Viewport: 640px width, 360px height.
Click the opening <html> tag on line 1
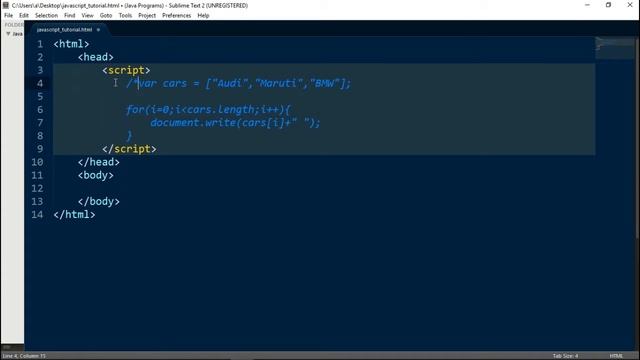[71, 44]
